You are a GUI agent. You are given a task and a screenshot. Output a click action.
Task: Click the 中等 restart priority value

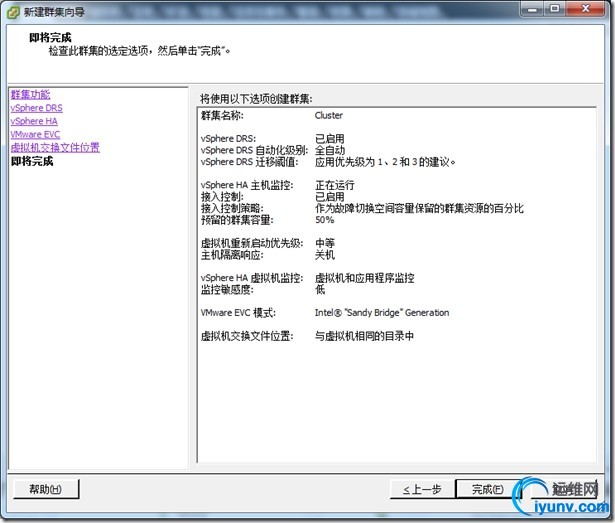325,243
